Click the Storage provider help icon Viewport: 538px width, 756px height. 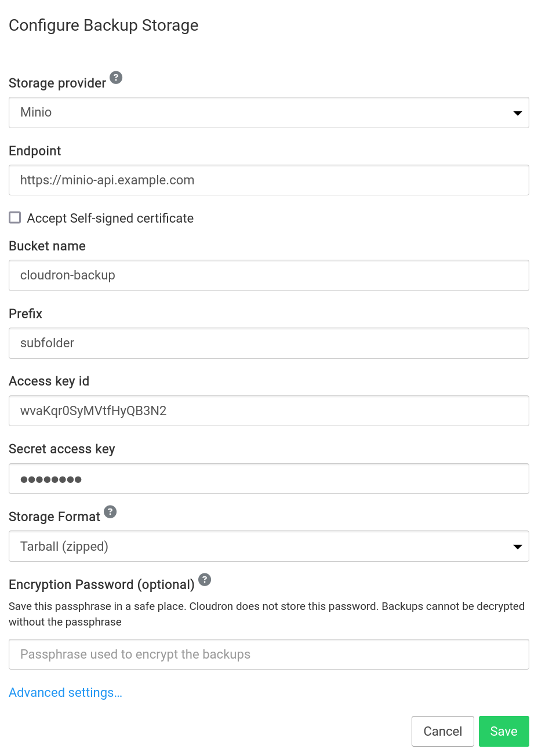[116, 78]
